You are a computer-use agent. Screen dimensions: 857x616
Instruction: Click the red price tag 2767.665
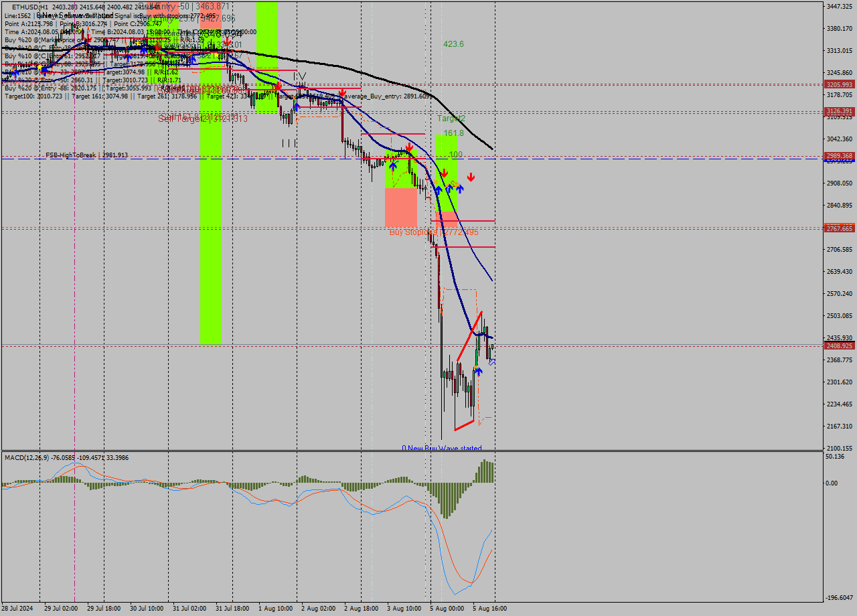point(840,228)
